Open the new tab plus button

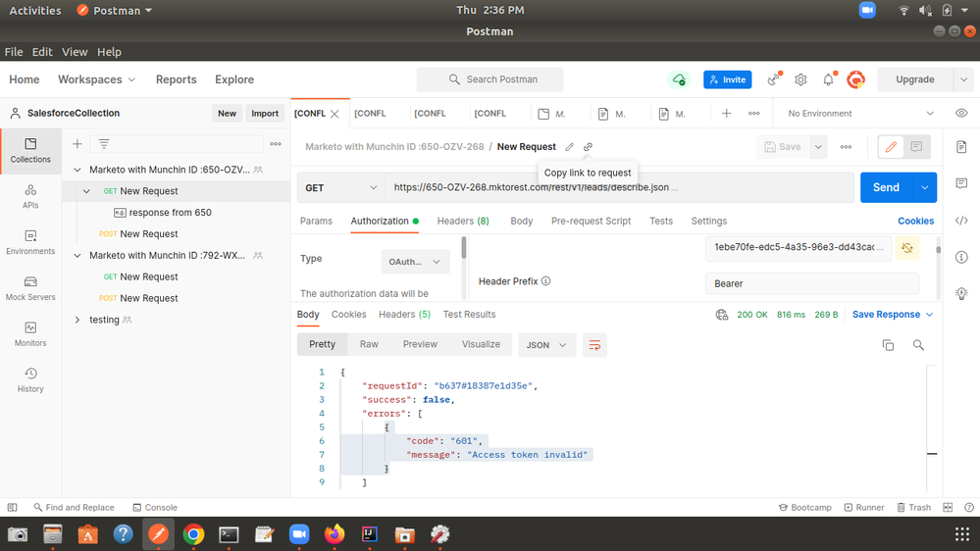coord(726,113)
